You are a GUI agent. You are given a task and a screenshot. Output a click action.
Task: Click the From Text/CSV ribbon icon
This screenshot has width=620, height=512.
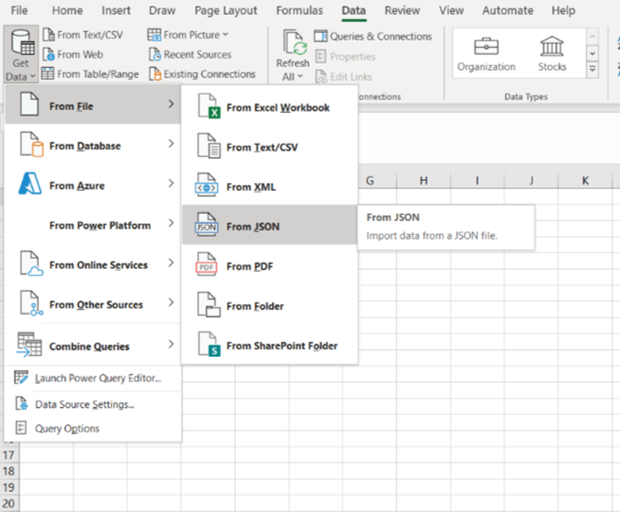[x=49, y=35]
